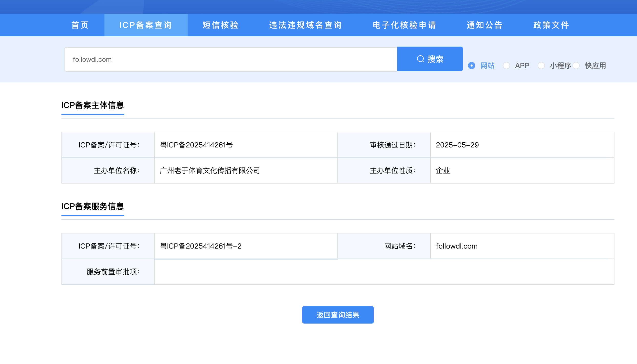Switch to ICP备案查询 tab

146,25
